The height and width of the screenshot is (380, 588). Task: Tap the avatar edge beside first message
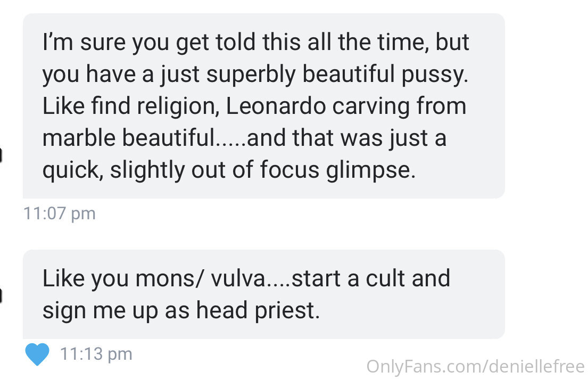point(1,155)
